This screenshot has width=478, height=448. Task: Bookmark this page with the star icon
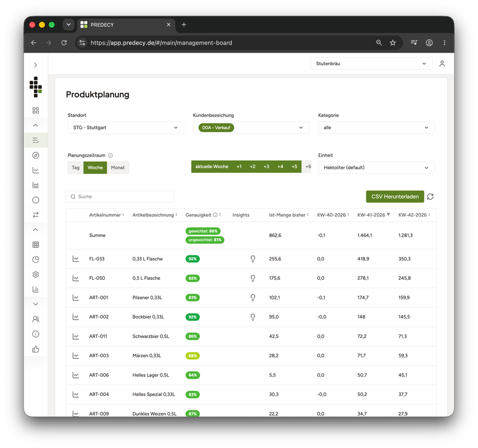[x=392, y=42]
